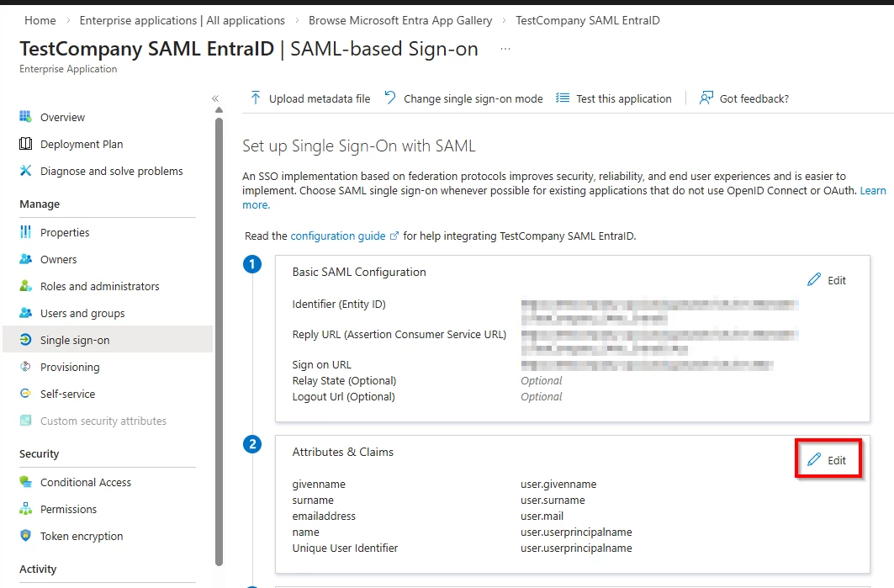Click the Provisioning sync icon
The image size is (894, 588).
pos(25,367)
